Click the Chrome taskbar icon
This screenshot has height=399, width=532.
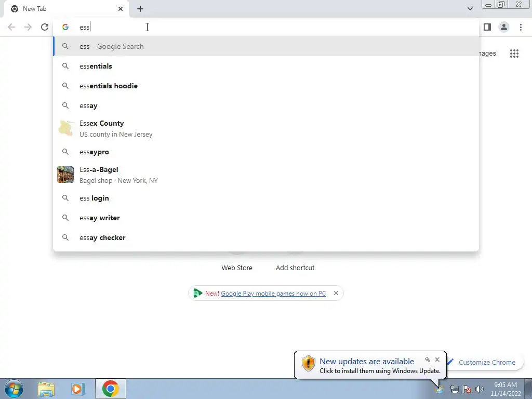[x=110, y=389]
